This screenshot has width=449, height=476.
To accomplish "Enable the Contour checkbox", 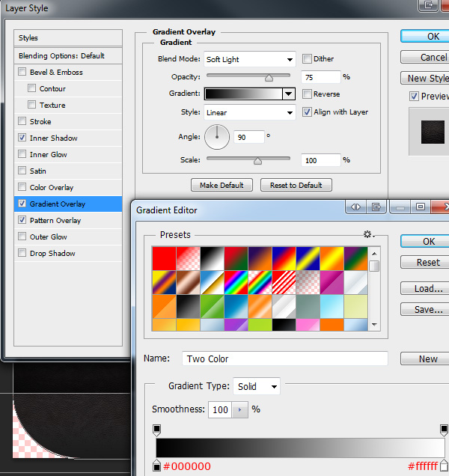I will (31, 88).
